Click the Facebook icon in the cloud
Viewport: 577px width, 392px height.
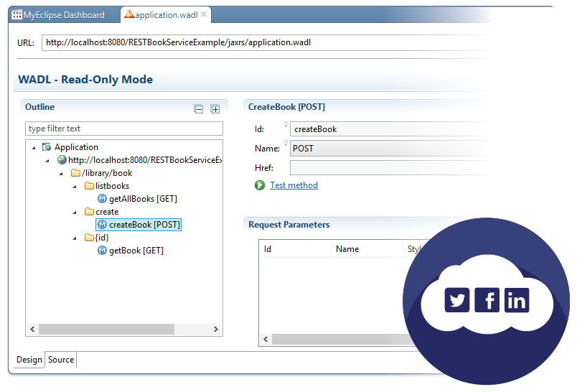pos(487,300)
